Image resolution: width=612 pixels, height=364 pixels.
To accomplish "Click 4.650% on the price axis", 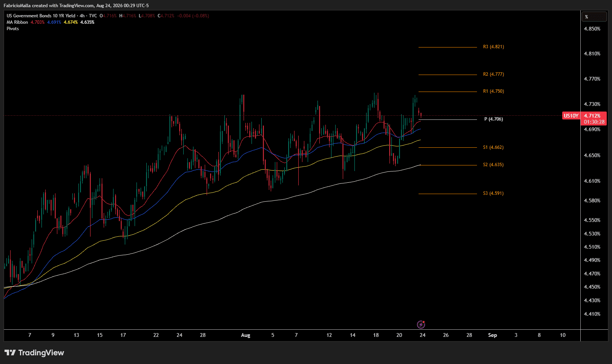I will pos(592,155).
